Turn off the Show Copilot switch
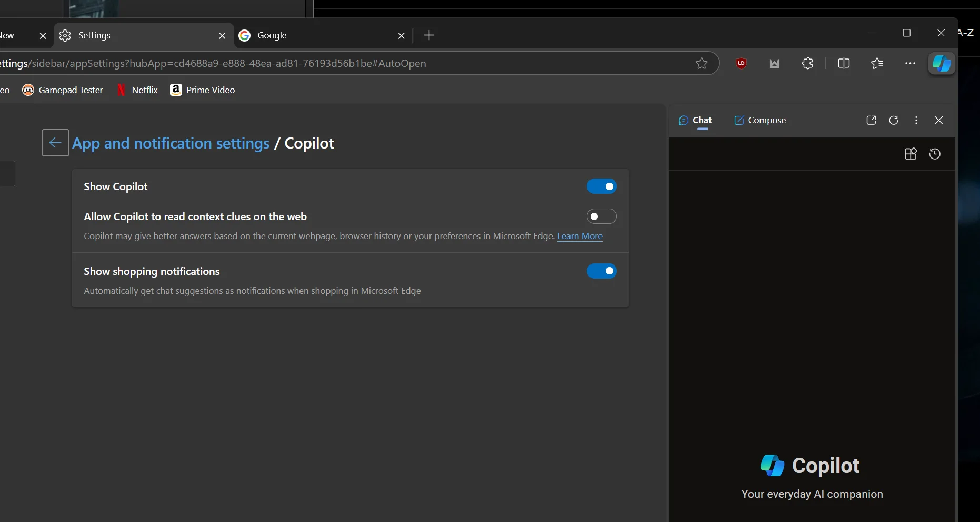980x522 pixels. pyautogui.click(x=602, y=186)
